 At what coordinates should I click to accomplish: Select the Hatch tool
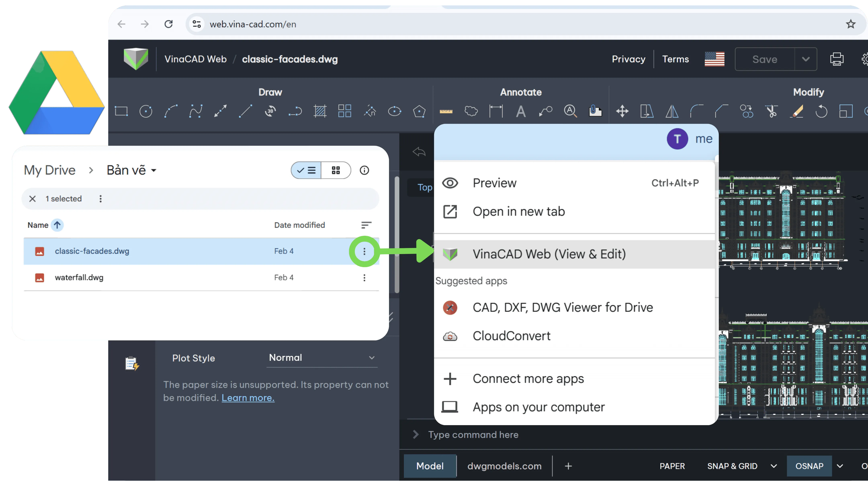[320, 111]
